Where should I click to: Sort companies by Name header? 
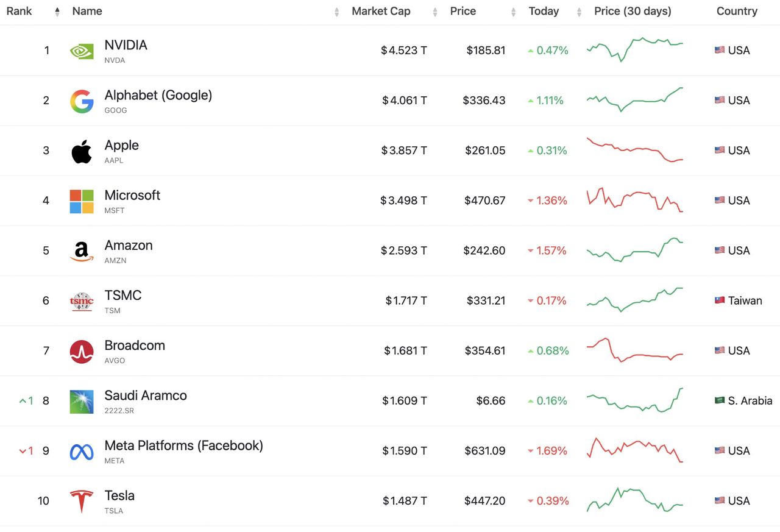87,11
